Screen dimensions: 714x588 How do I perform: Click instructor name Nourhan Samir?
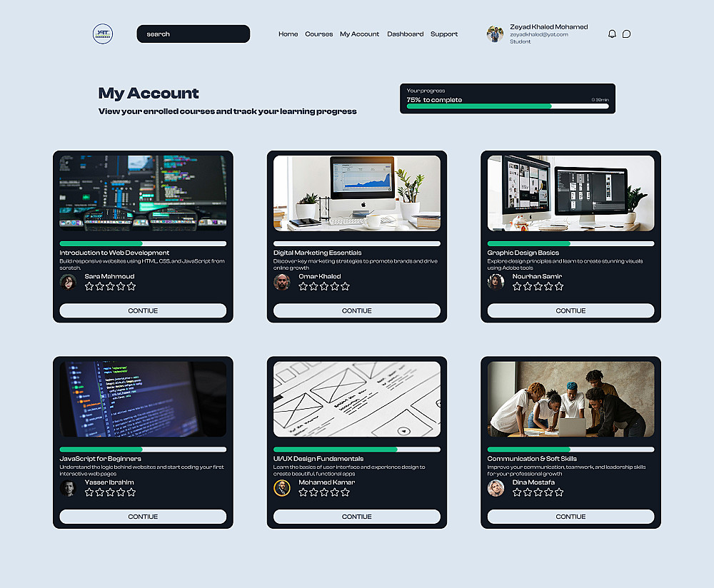tap(537, 276)
